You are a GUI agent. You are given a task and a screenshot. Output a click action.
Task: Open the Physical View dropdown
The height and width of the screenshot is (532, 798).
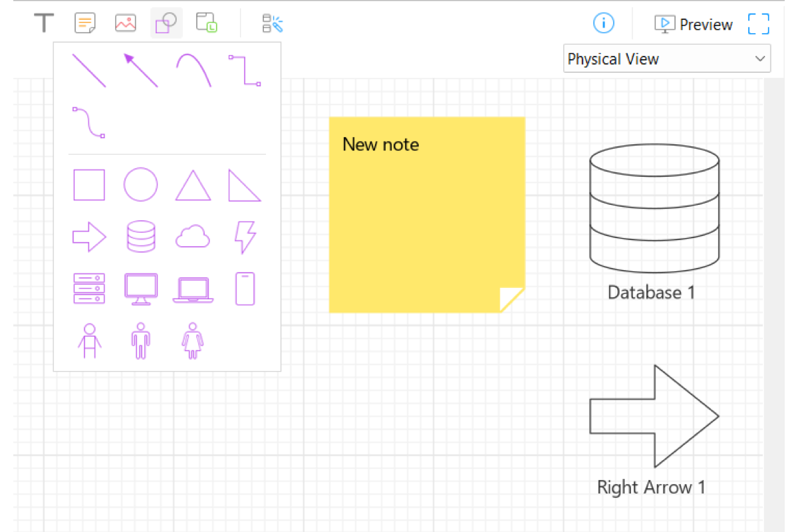tap(667, 59)
